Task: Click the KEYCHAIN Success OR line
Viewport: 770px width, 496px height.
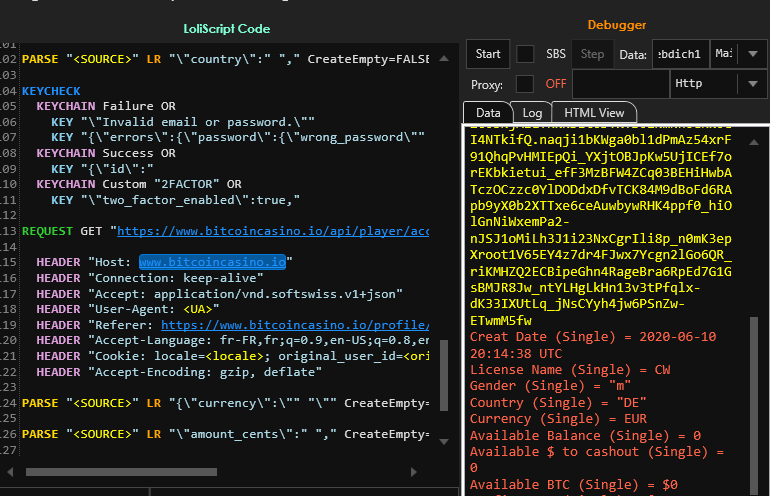Action: 106,153
